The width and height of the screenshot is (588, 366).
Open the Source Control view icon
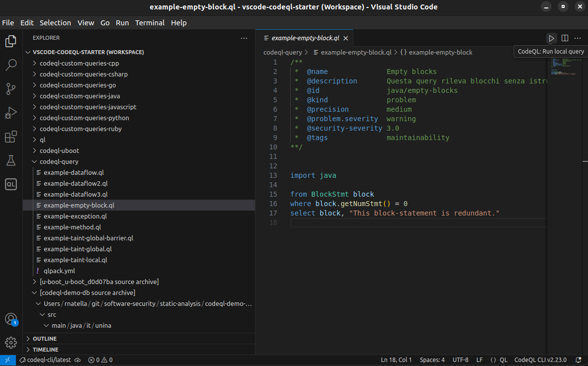click(11, 89)
